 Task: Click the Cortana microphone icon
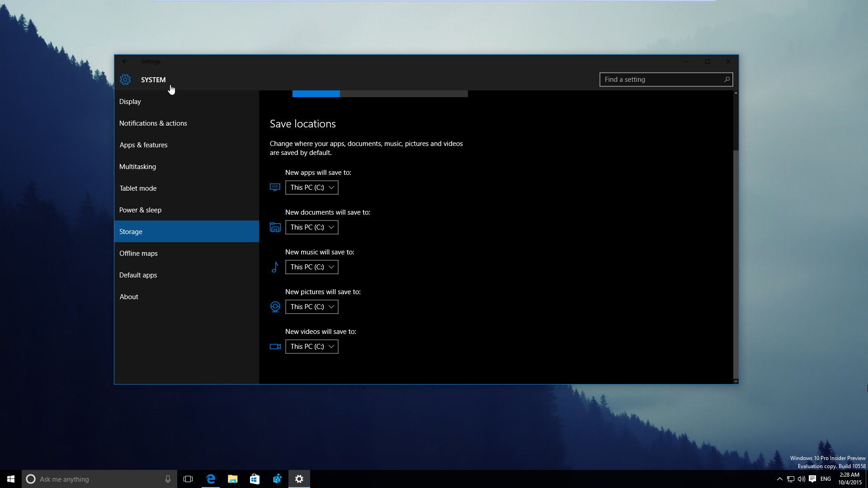(168, 479)
